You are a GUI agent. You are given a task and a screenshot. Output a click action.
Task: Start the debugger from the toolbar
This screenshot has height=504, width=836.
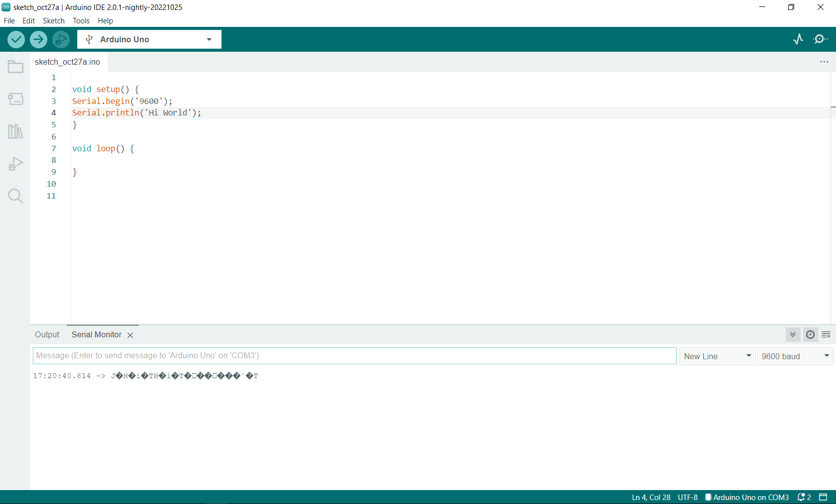[61, 39]
